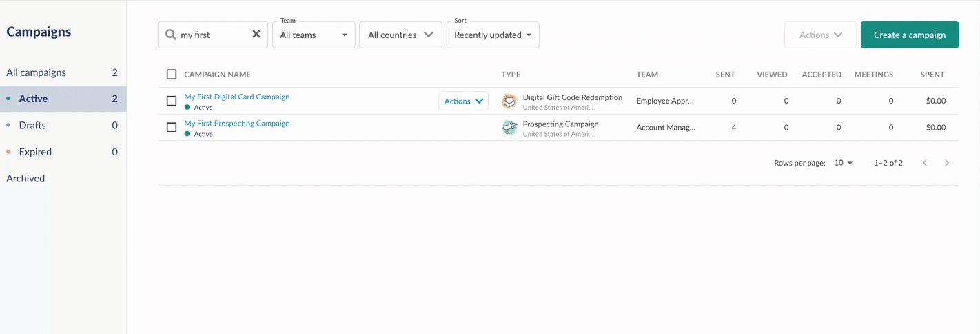Open My First Prospecting Campaign link

237,124
